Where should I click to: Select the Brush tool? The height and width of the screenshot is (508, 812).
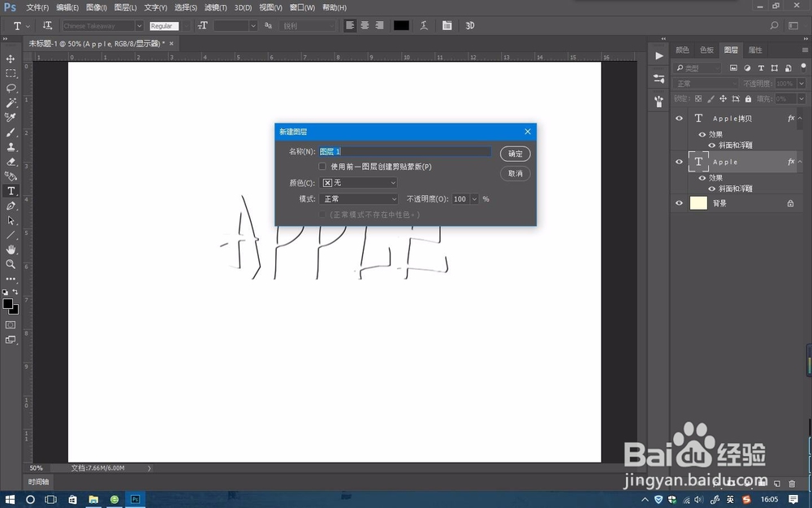11,132
